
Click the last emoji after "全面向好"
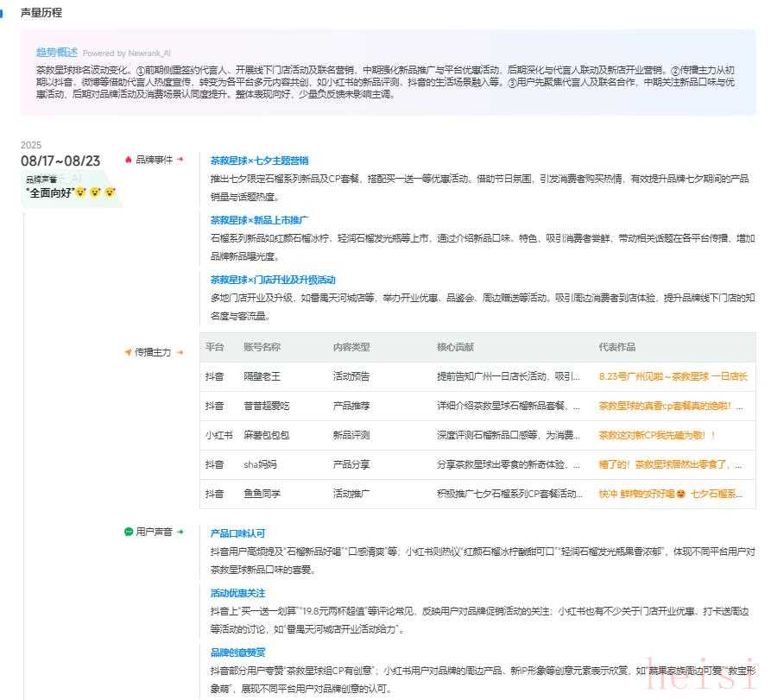tap(110, 192)
